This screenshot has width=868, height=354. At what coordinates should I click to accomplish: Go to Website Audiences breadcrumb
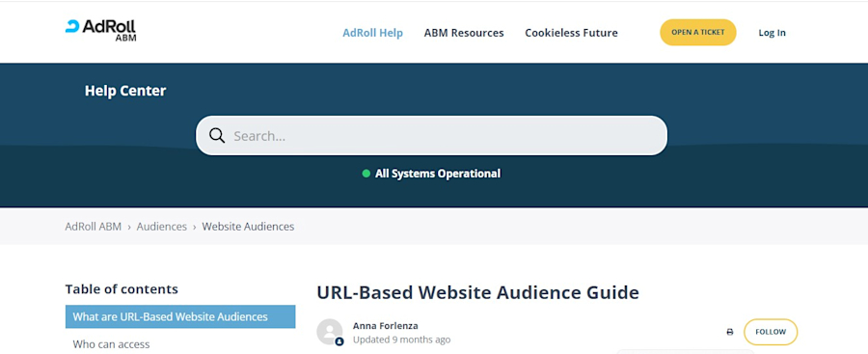pos(248,226)
